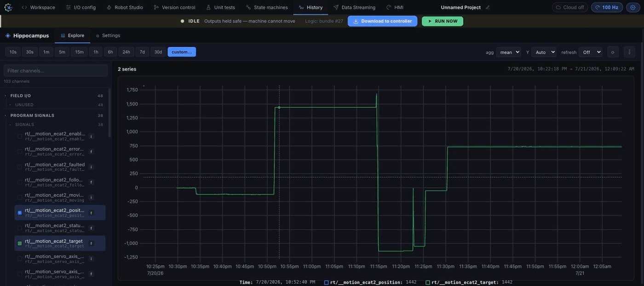Choose the custom... time range
This screenshot has width=644, height=286.
182,52
